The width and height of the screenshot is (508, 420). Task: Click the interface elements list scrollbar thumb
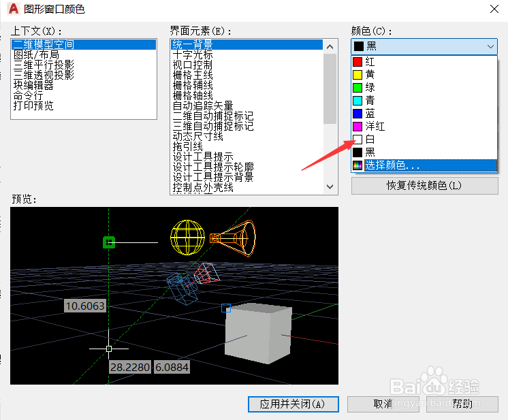(330, 88)
